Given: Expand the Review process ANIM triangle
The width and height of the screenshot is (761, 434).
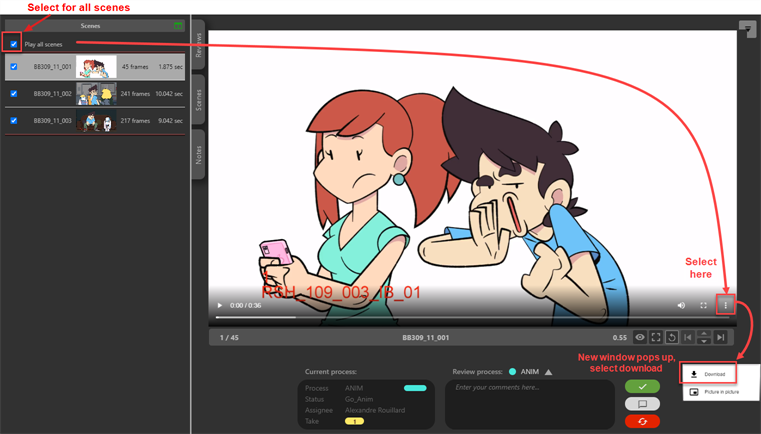Looking at the screenshot, I should (x=548, y=372).
